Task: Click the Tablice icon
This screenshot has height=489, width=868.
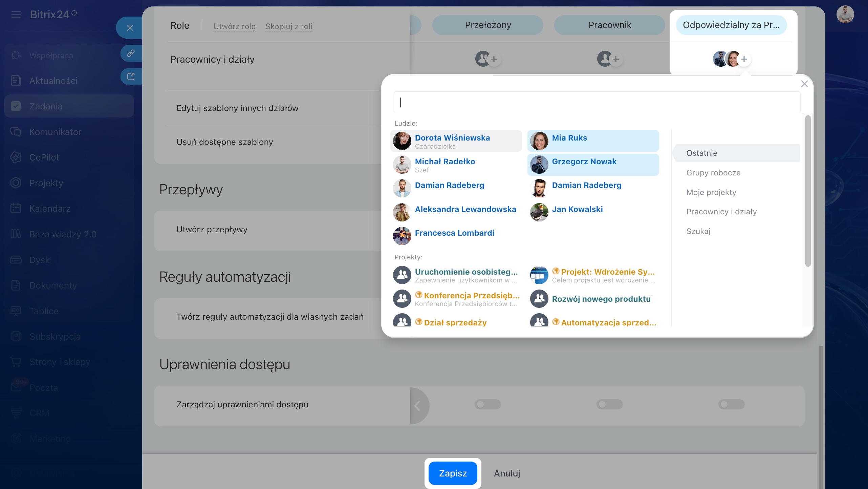Action: coord(16,311)
